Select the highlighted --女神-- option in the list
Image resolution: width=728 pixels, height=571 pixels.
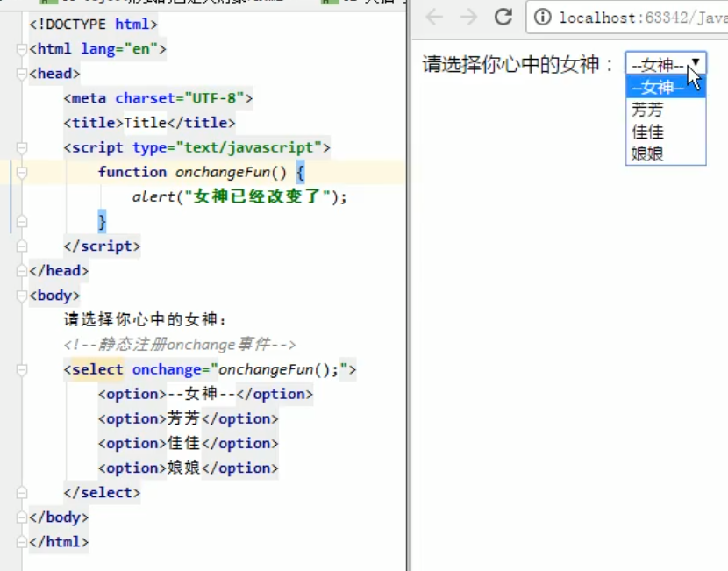tap(666, 87)
